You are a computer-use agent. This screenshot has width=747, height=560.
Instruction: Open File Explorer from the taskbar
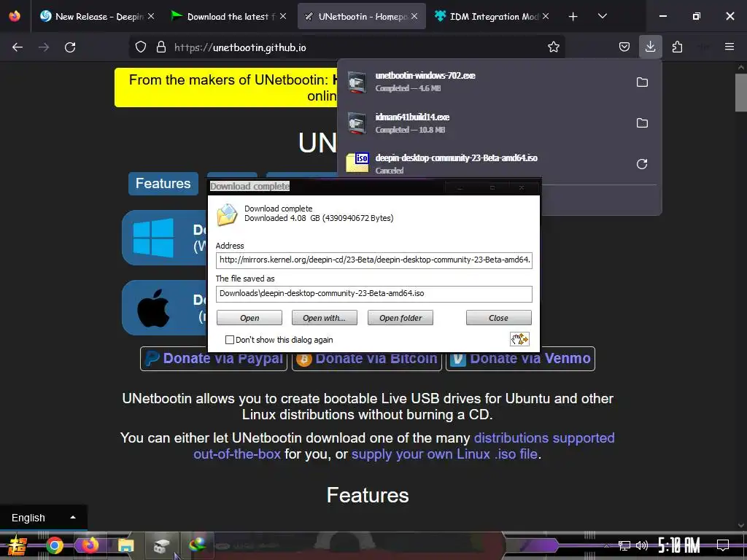coord(125,545)
